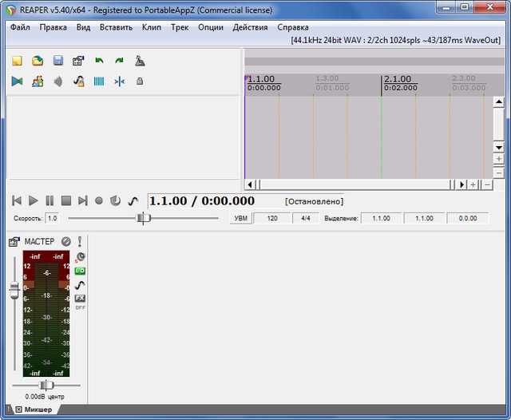Click the green undo arrow

tap(99, 61)
